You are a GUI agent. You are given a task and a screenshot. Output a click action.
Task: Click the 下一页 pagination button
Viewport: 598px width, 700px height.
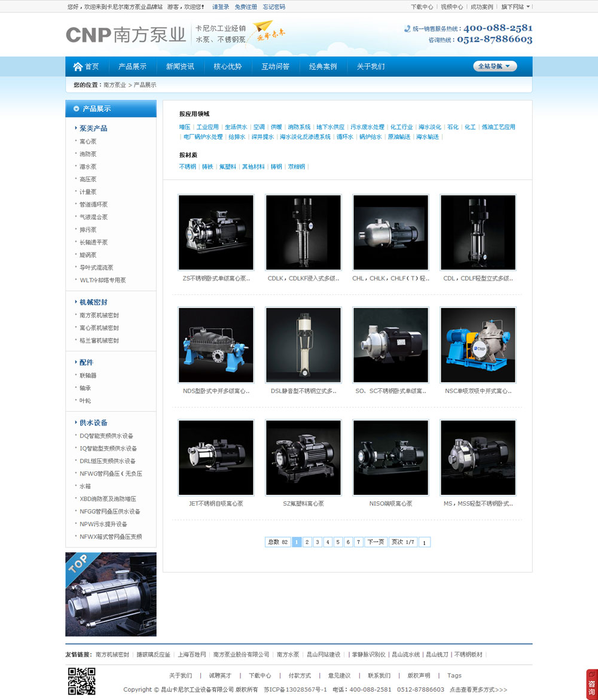pos(376,542)
